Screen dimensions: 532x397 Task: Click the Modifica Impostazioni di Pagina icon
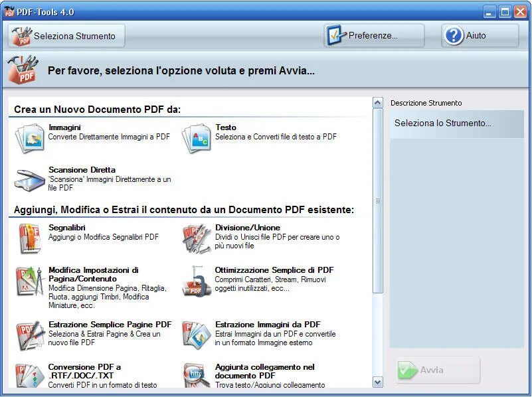[x=30, y=281]
